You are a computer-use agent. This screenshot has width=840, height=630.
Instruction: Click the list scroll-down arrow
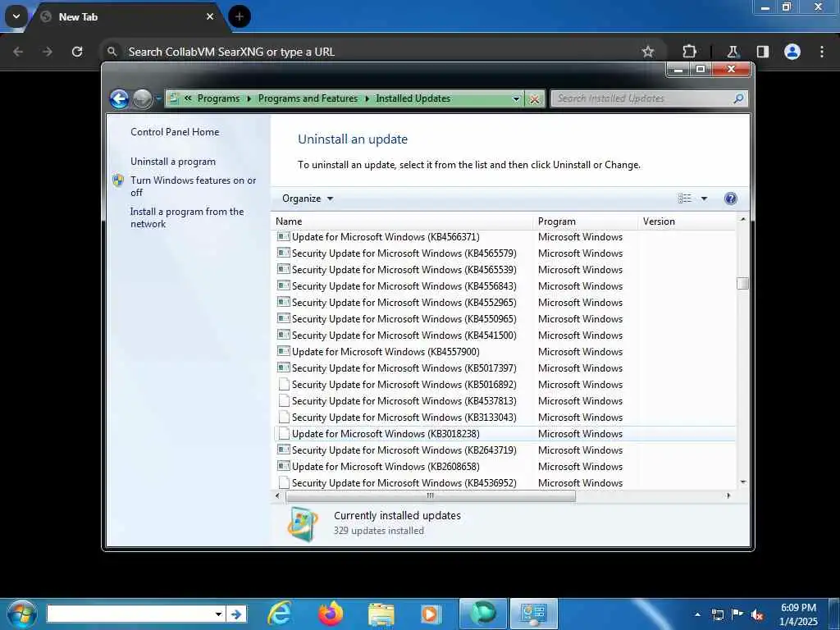(x=742, y=482)
